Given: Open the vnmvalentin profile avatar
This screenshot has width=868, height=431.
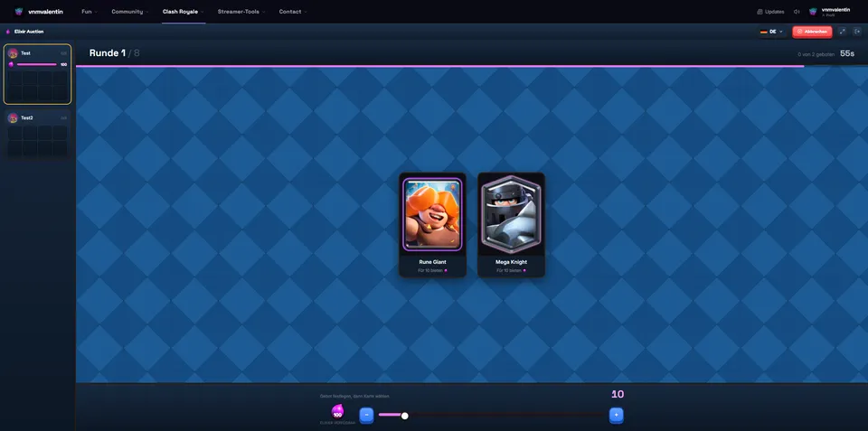Looking at the screenshot, I should tap(813, 12).
